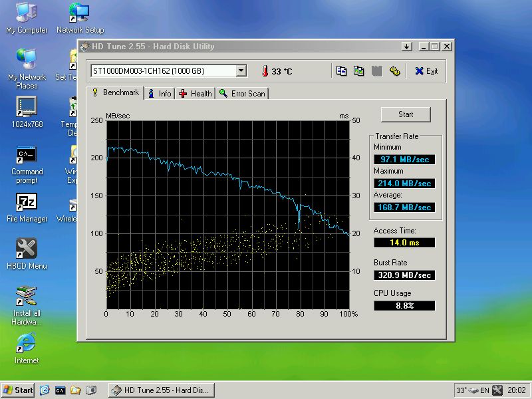Click the burst rate value 320.9 MB/sec

(x=404, y=275)
